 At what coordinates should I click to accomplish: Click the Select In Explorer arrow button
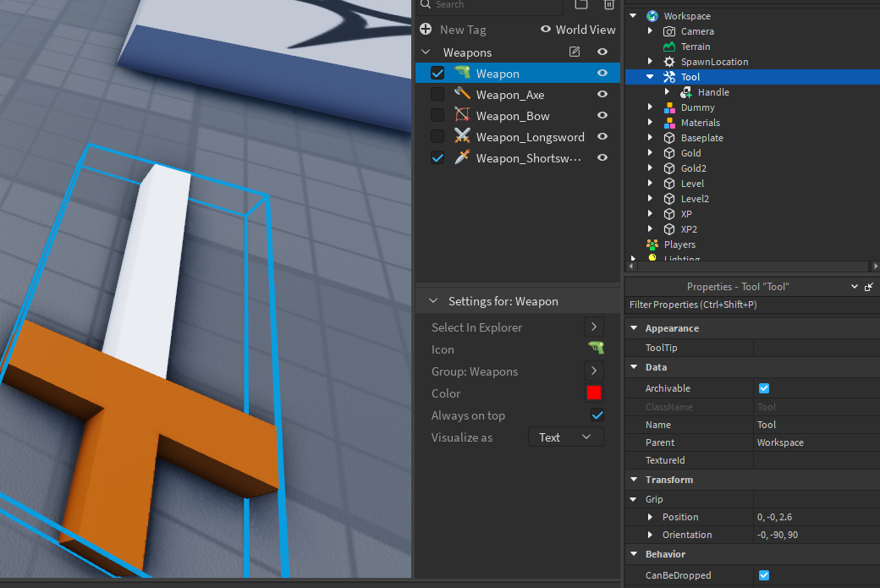coord(594,327)
